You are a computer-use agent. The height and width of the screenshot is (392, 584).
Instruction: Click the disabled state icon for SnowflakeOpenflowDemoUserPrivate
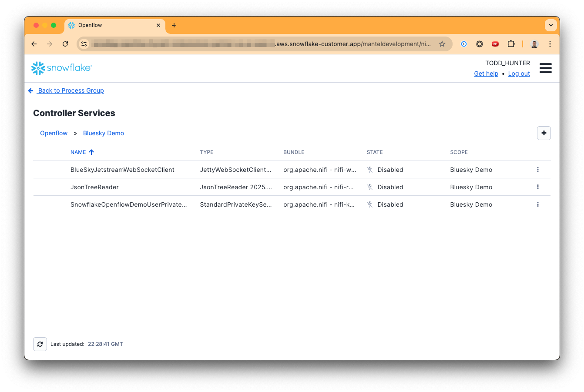(370, 204)
